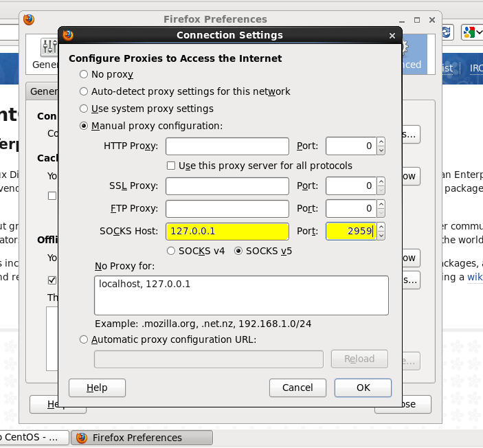
Task: Cancel the Connection Settings dialog
Action: [297, 388]
